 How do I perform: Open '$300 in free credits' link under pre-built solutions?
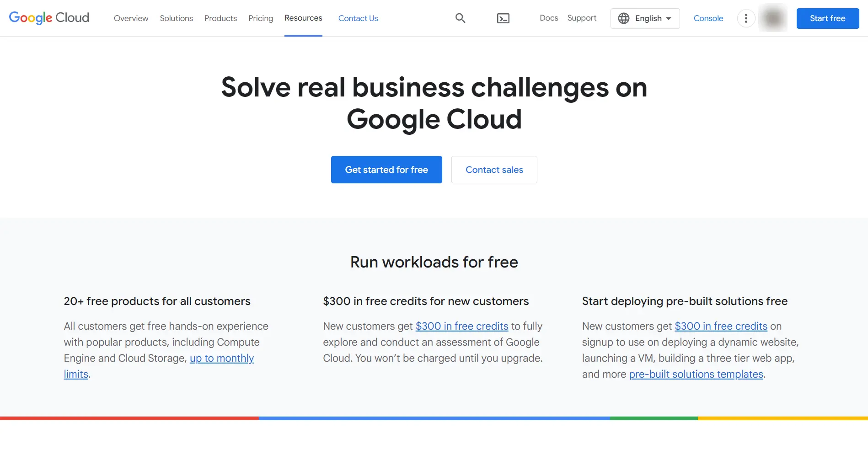[721, 326]
